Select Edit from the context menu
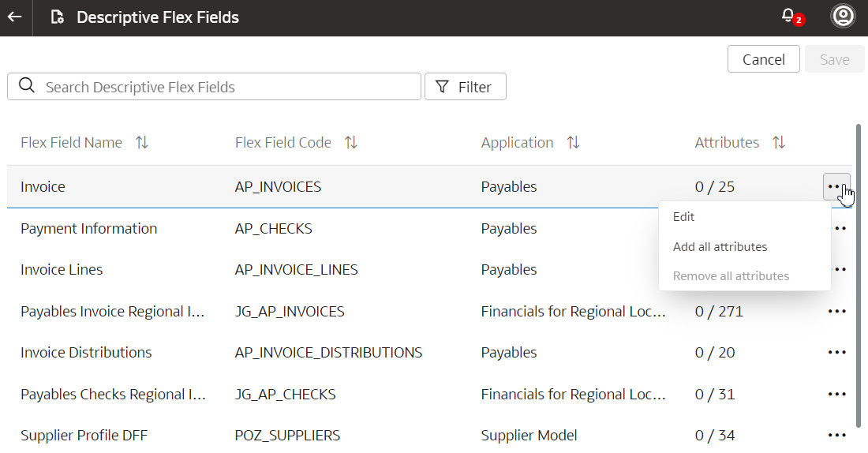Viewport: 868px width, 453px height. [683, 217]
